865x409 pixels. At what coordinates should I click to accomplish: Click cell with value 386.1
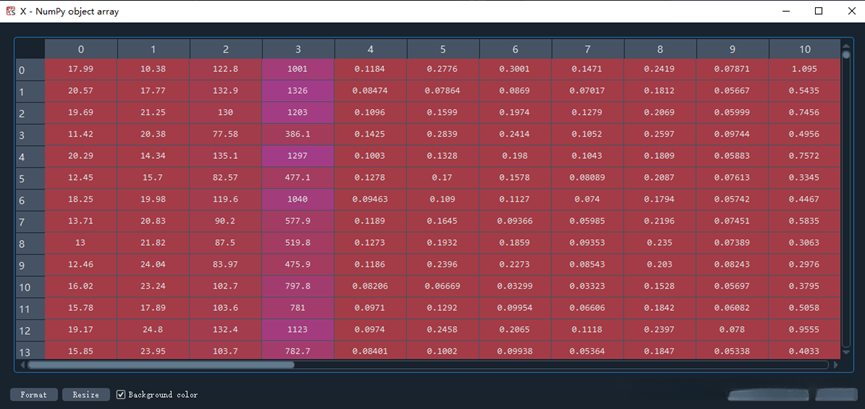pos(298,134)
